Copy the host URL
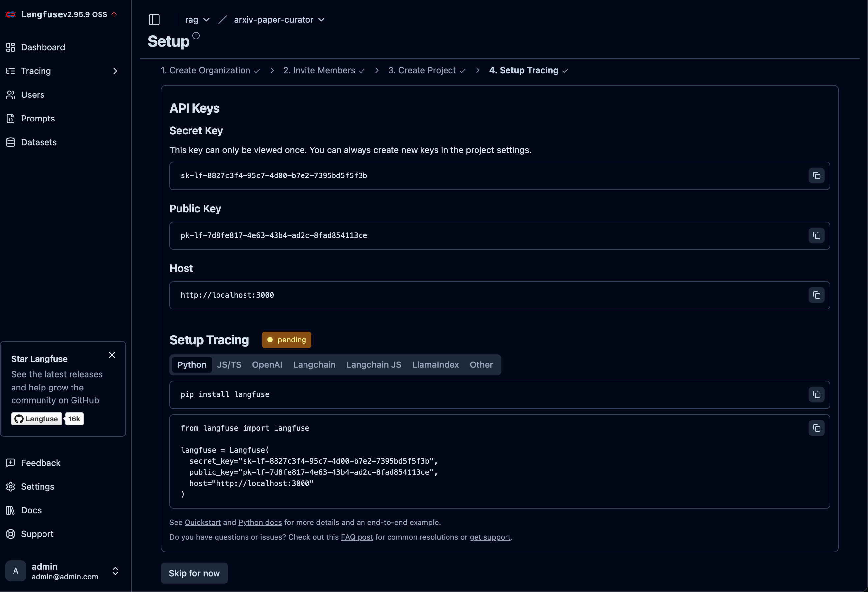 click(816, 295)
